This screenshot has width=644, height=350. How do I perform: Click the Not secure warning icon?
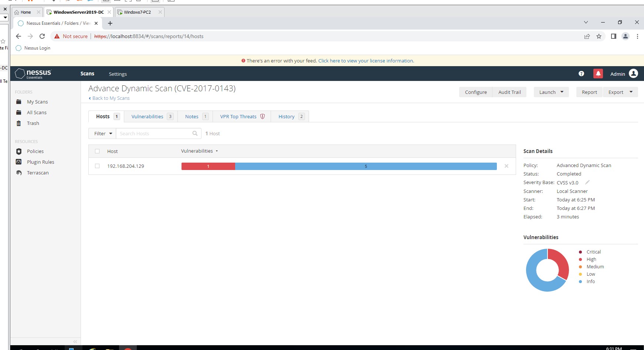tap(57, 36)
